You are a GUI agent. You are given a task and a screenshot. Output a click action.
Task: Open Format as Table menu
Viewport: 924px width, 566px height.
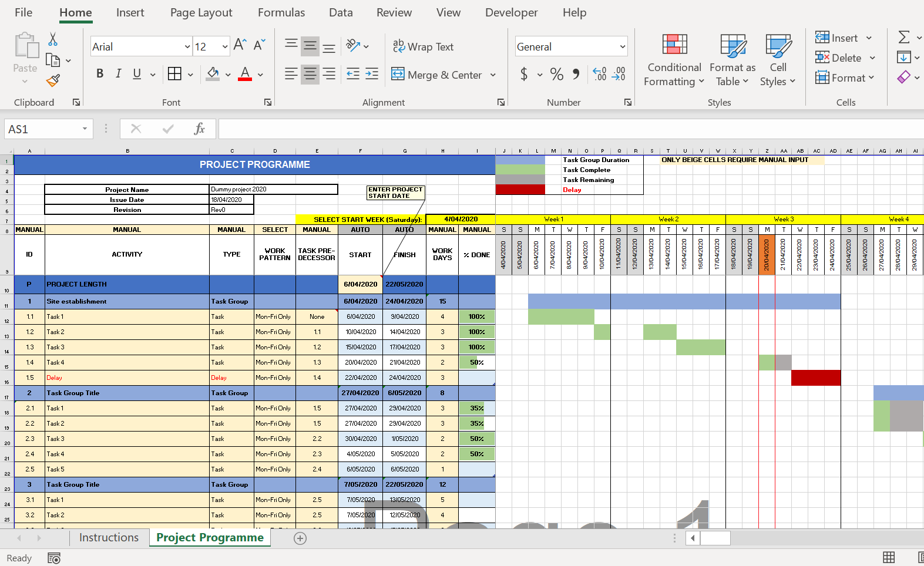pyautogui.click(x=733, y=60)
